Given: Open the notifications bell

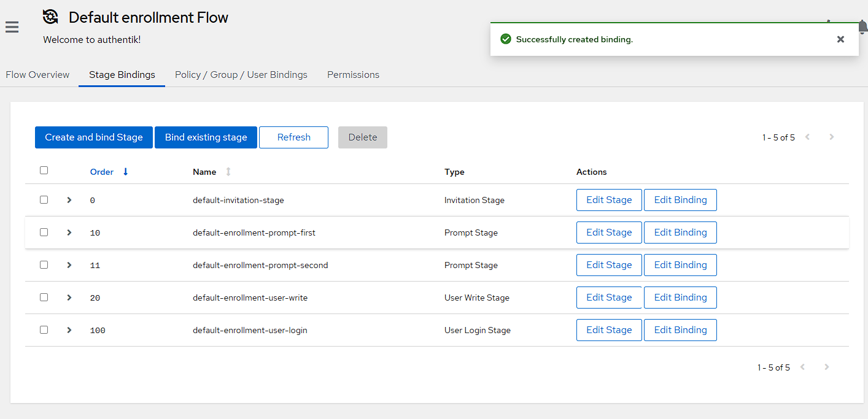Looking at the screenshot, I should coord(862,27).
